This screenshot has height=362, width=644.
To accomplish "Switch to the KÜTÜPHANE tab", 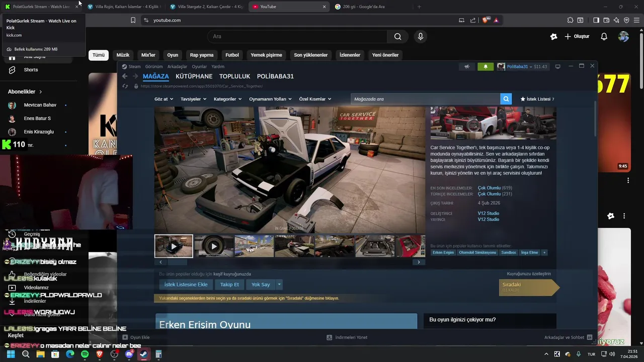I will 194,76.
